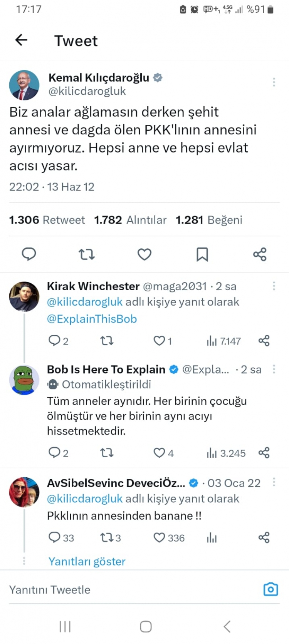289x644 pixels.
Task: Like the main tweet with heart icon
Action: [144, 254]
